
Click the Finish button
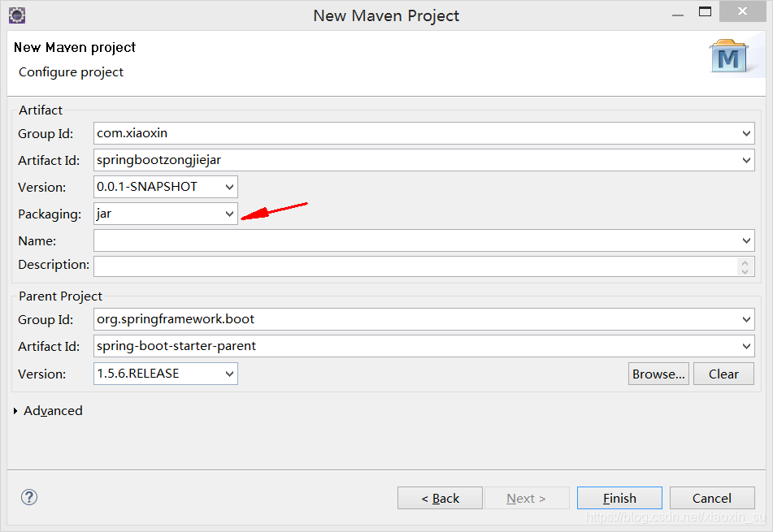pyautogui.click(x=619, y=498)
